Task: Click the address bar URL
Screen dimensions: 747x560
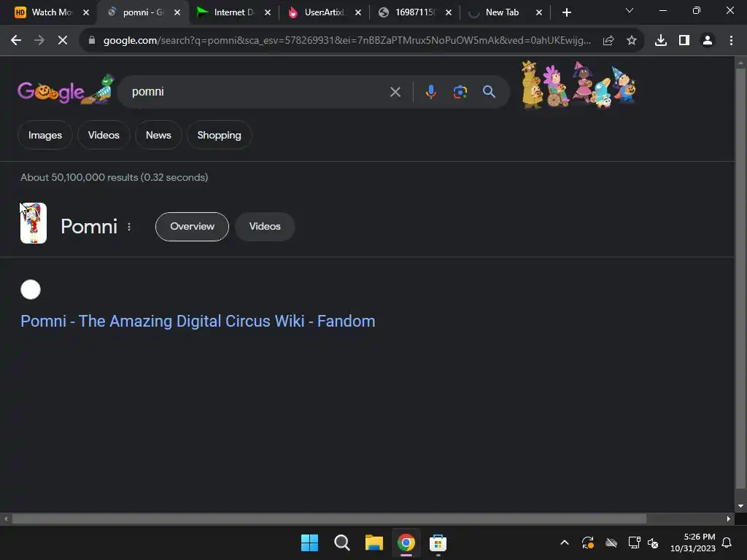Action: pyautogui.click(x=347, y=41)
